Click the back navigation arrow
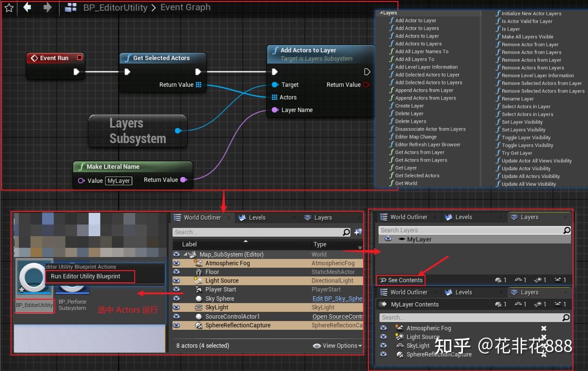The height and width of the screenshot is (371, 588). (27, 7)
